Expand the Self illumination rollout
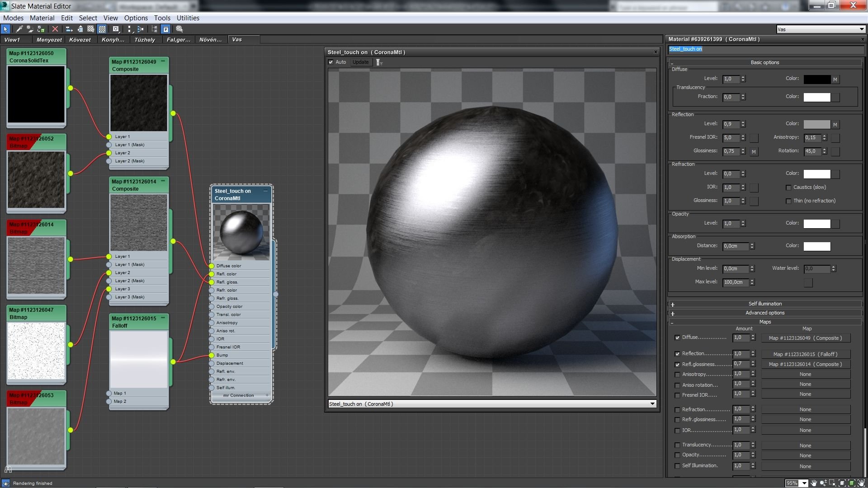 764,304
